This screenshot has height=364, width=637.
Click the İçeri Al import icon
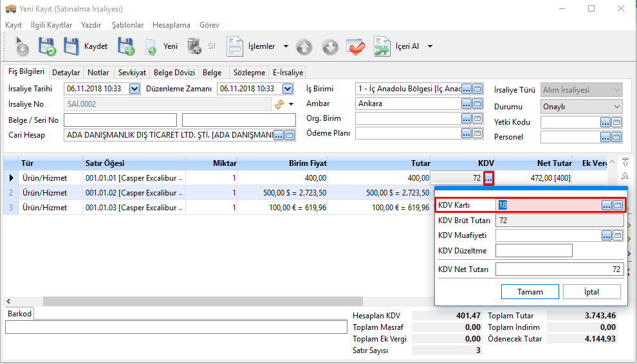coord(382,46)
